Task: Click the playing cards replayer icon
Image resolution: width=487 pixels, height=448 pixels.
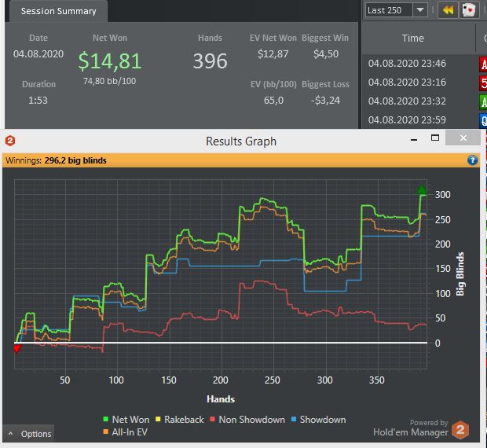Action: click(x=469, y=10)
